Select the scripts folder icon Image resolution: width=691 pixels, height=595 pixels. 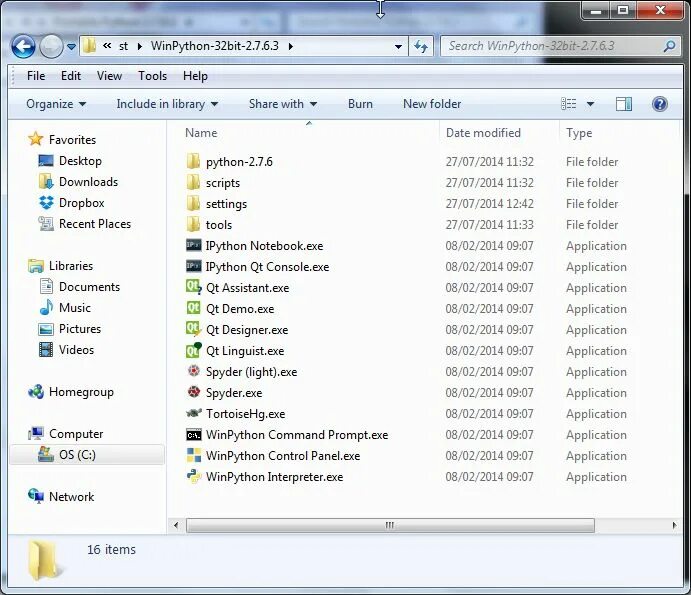193,182
